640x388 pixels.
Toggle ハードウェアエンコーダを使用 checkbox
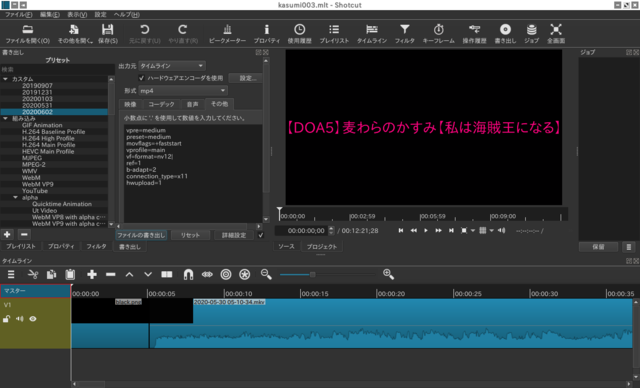pyautogui.click(x=141, y=78)
